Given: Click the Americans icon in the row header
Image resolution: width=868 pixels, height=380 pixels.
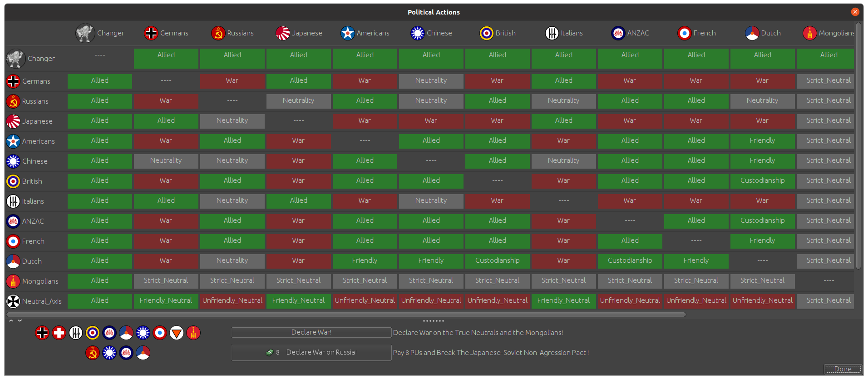Looking at the screenshot, I should 13,141.
